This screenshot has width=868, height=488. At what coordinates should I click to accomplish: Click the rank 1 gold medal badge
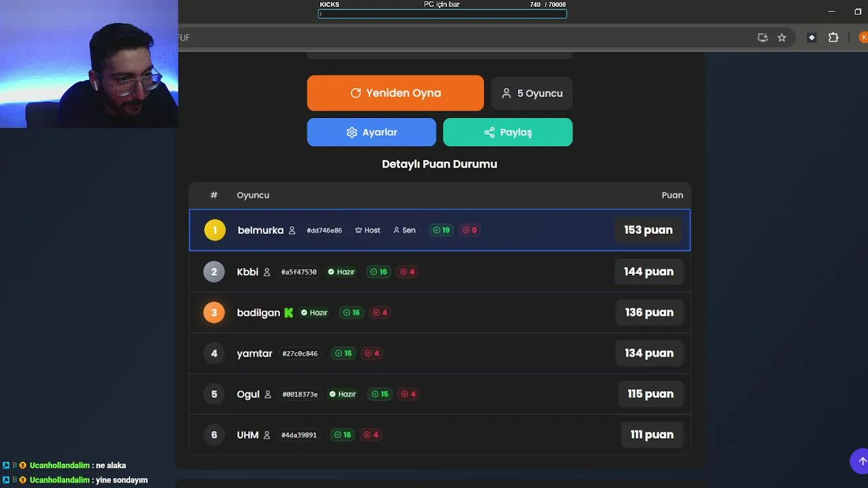coord(214,230)
